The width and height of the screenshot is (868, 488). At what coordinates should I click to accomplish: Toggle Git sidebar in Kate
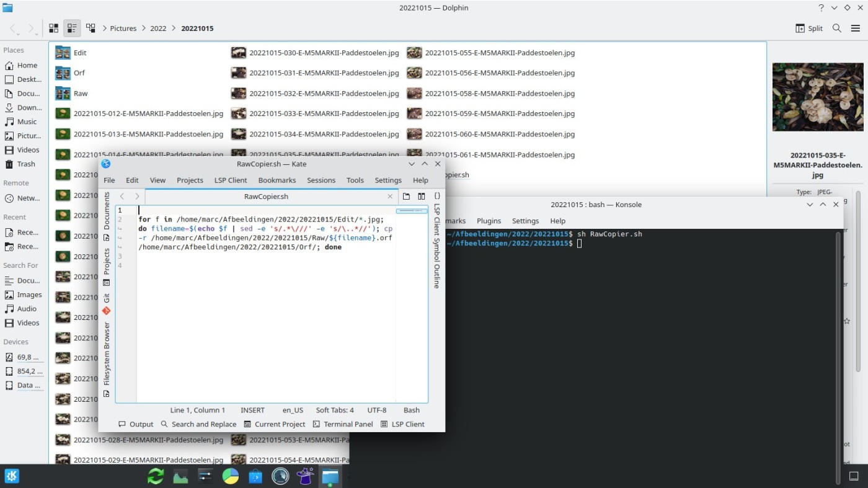(x=107, y=304)
